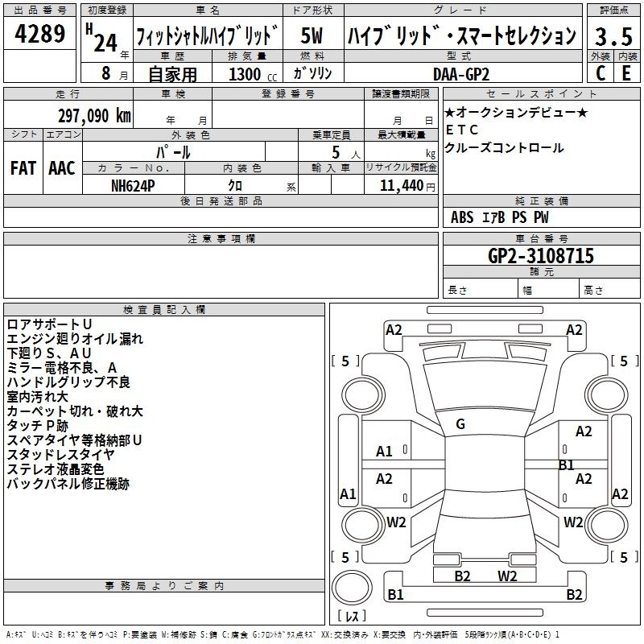Click the B1 mark on the car diagram's right side

coord(566,465)
